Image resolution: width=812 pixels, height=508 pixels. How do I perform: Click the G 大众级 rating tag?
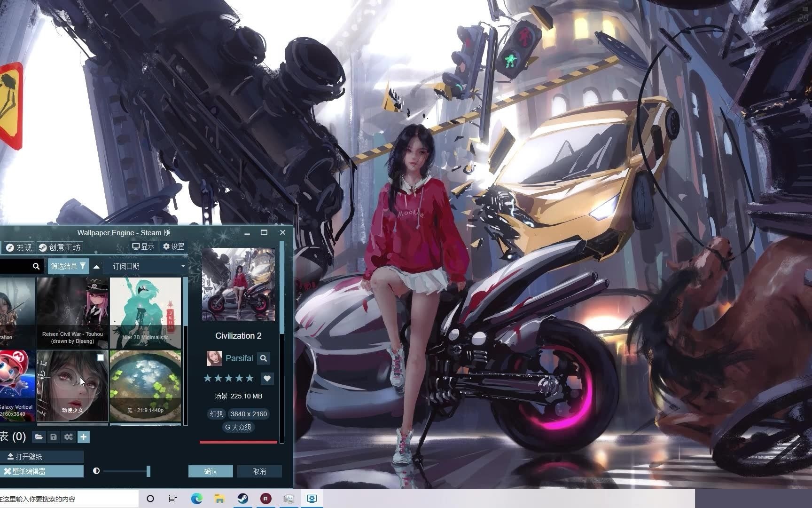coord(238,427)
